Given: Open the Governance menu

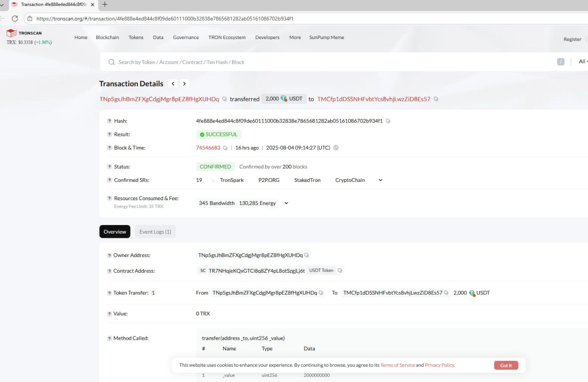Looking at the screenshot, I should tap(186, 38).
